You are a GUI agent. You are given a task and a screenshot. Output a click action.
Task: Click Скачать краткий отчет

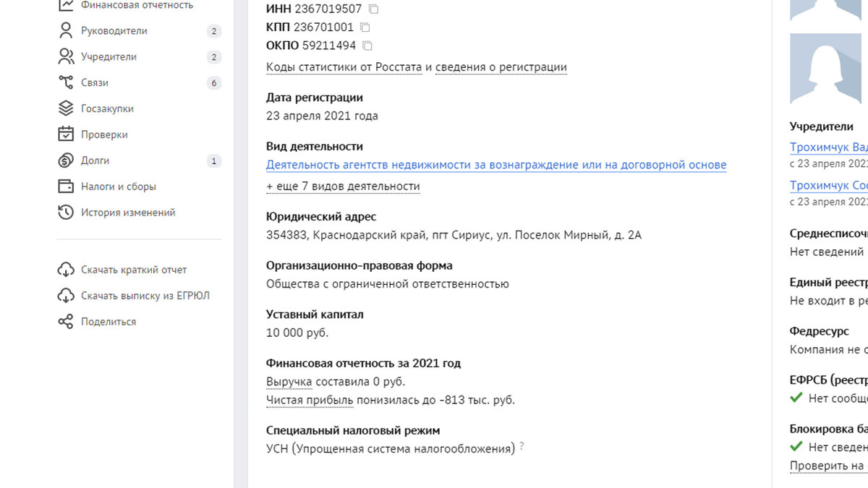[134, 270]
